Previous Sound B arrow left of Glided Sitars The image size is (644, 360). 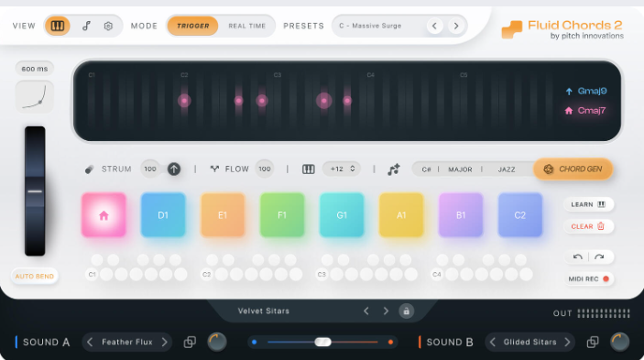493,342
